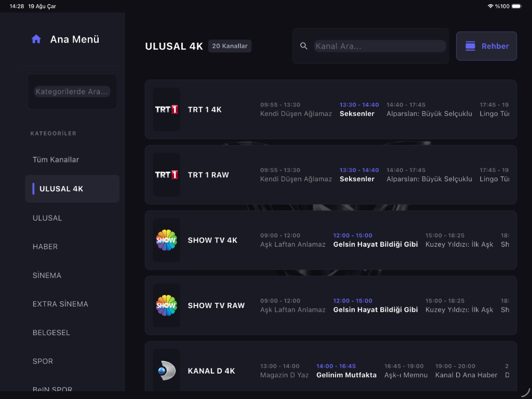Open TRT 1 4K channel name

pyautogui.click(x=205, y=110)
